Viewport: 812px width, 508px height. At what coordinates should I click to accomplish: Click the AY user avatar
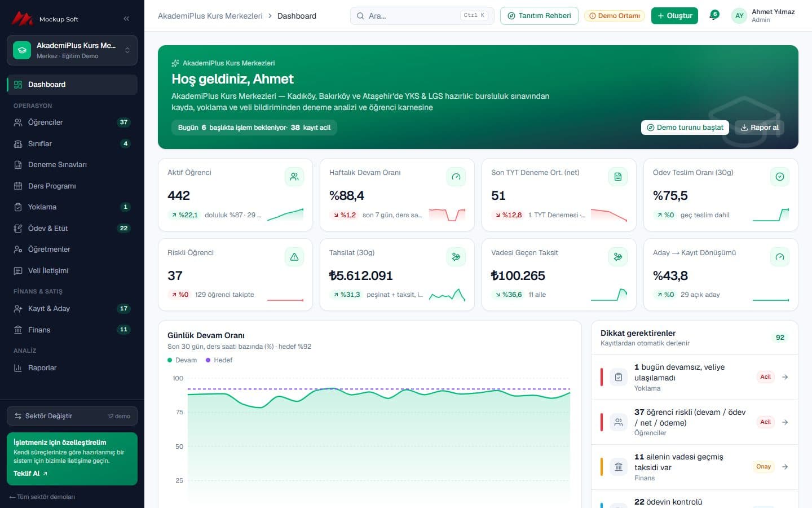pyautogui.click(x=739, y=16)
